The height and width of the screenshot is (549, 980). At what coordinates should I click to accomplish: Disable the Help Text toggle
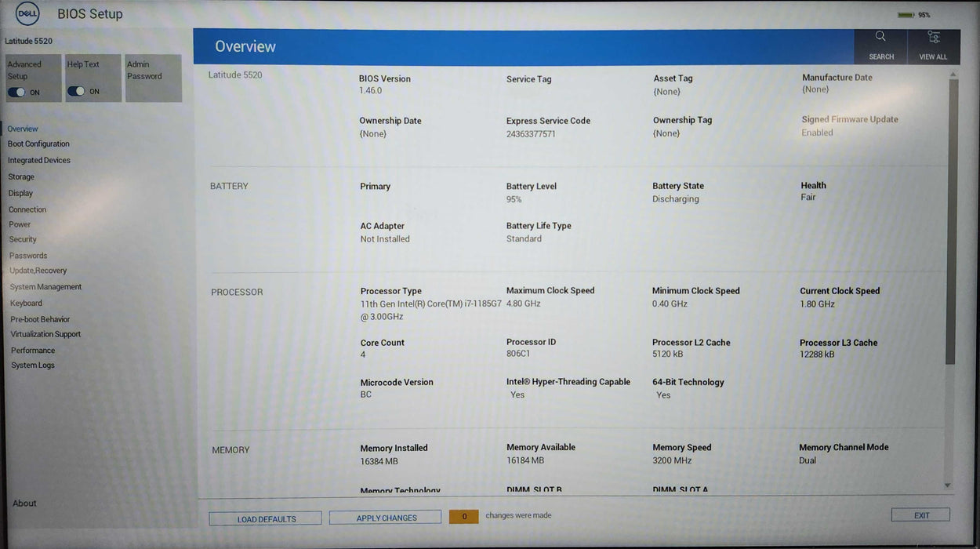point(76,91)
